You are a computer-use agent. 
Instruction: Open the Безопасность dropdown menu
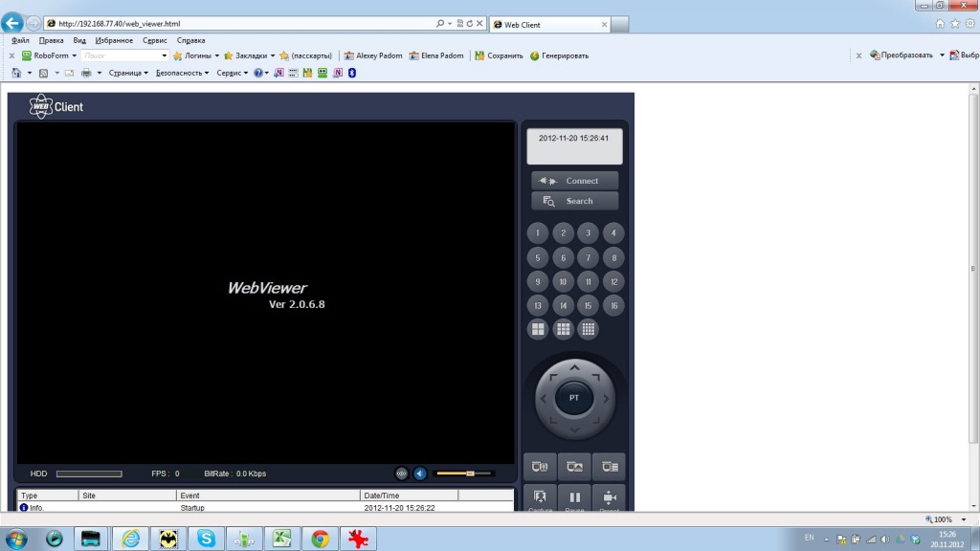point(182,73)
